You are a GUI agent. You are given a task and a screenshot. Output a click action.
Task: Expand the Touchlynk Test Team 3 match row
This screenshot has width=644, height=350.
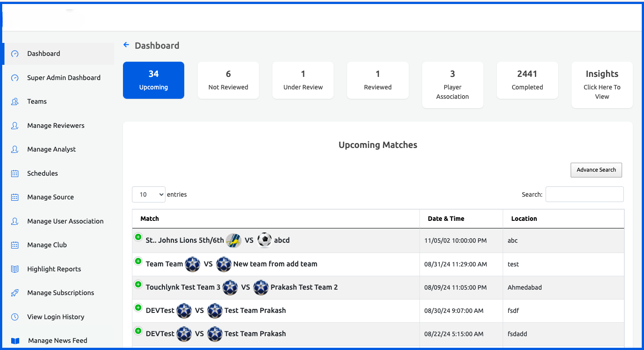click(138, 284)
